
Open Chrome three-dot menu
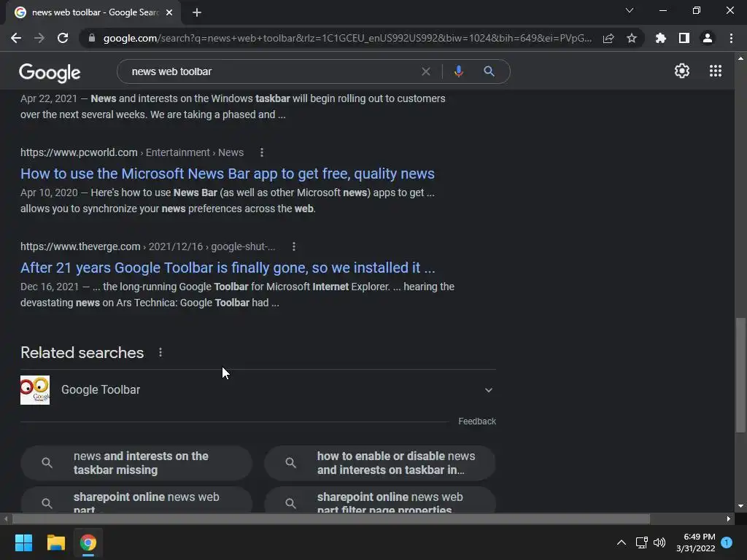(731, 38)
